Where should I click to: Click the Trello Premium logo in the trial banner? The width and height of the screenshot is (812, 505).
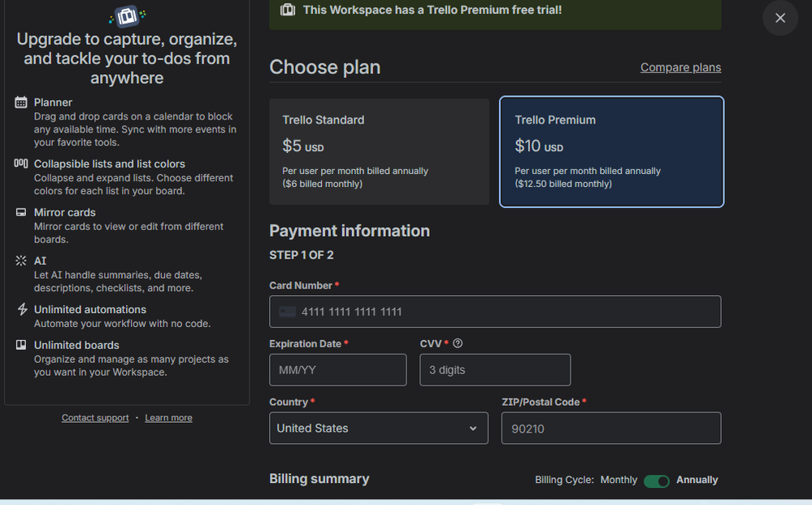(x=288, y=10)
